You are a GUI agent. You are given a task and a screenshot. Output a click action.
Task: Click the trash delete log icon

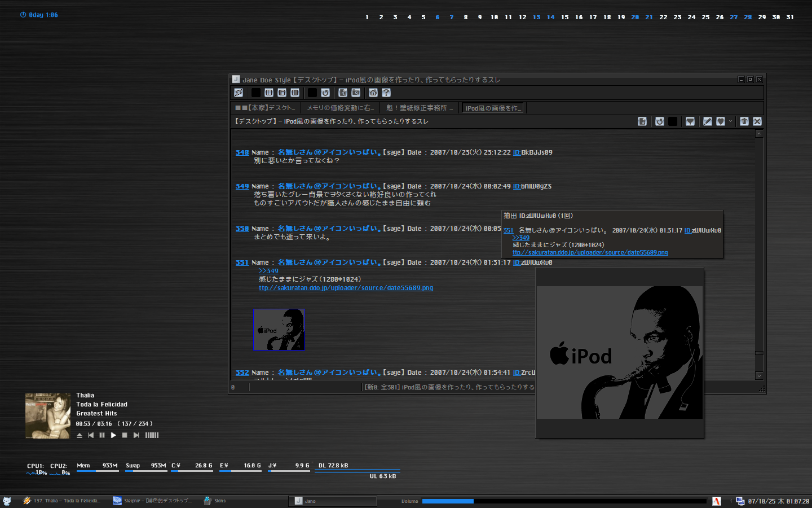pos(744,121)
